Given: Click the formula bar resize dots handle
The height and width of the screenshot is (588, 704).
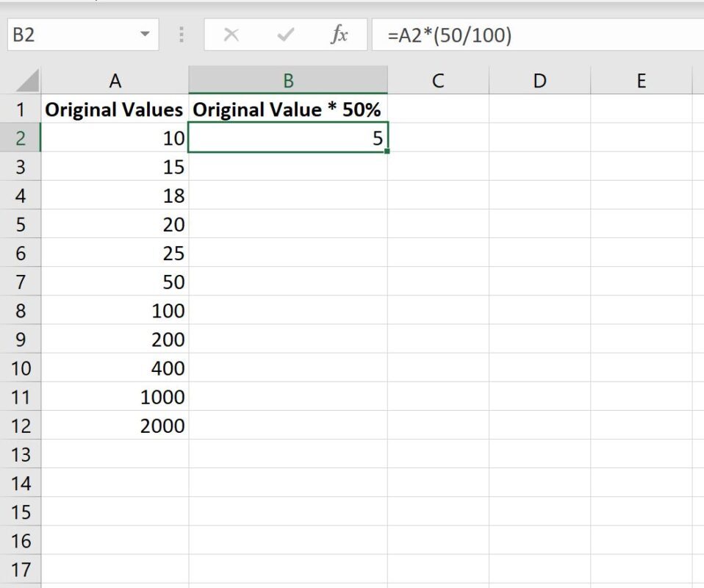Looking at the screenshot, I should [x=182, y=35].
